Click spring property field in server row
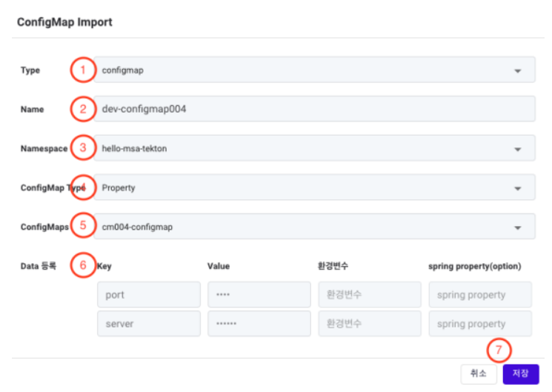 [x=480, y=323]
